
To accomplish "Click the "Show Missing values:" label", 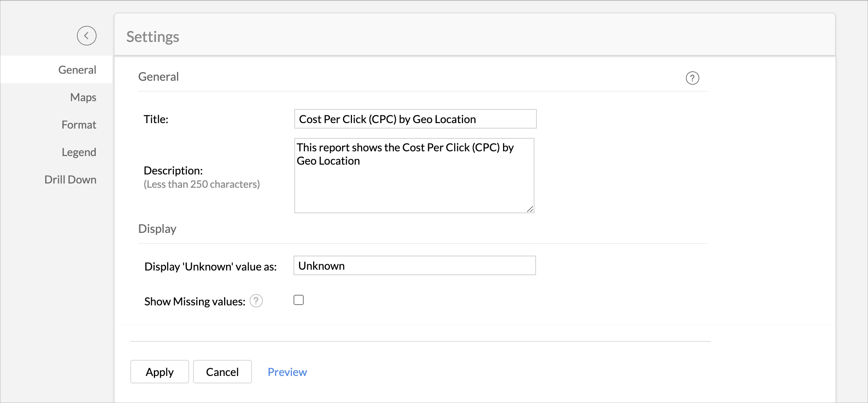I will (x=195, y=301).
